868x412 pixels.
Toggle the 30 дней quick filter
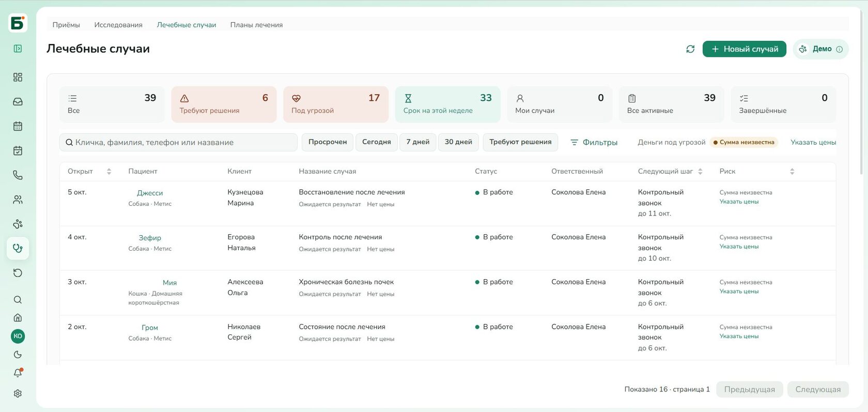point(458,142)
